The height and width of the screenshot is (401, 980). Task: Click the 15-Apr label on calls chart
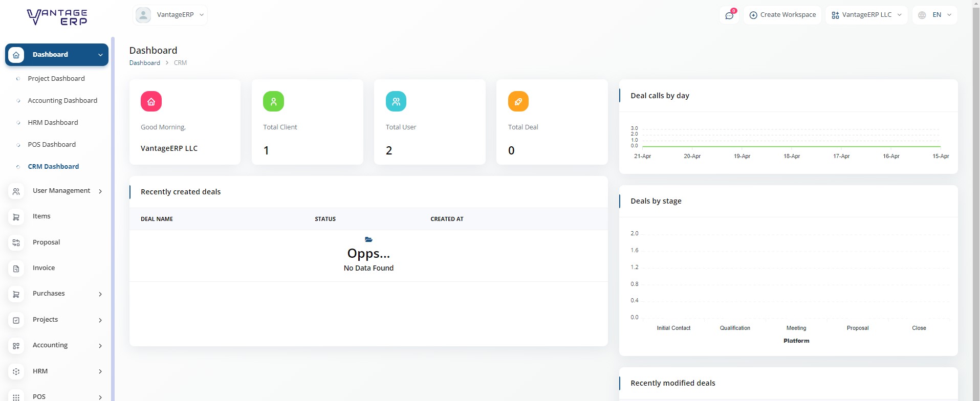tap(941, 156)
